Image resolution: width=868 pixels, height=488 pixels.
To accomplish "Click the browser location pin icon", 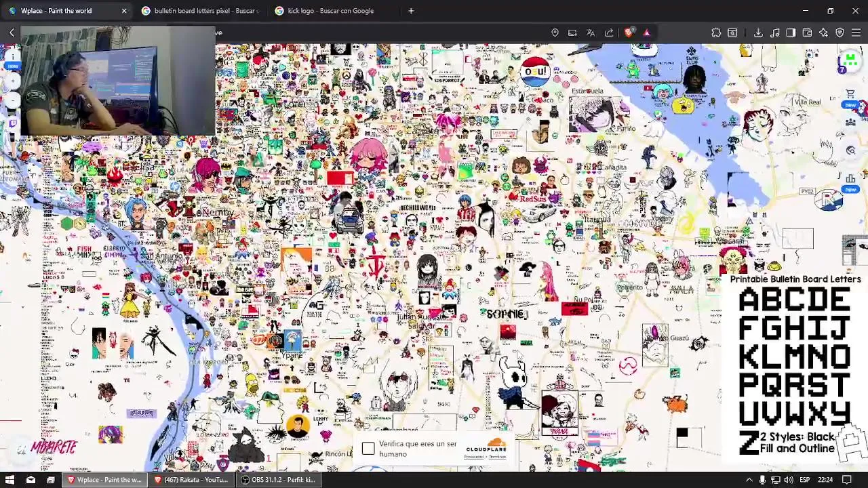I will [x=555, y=33].
